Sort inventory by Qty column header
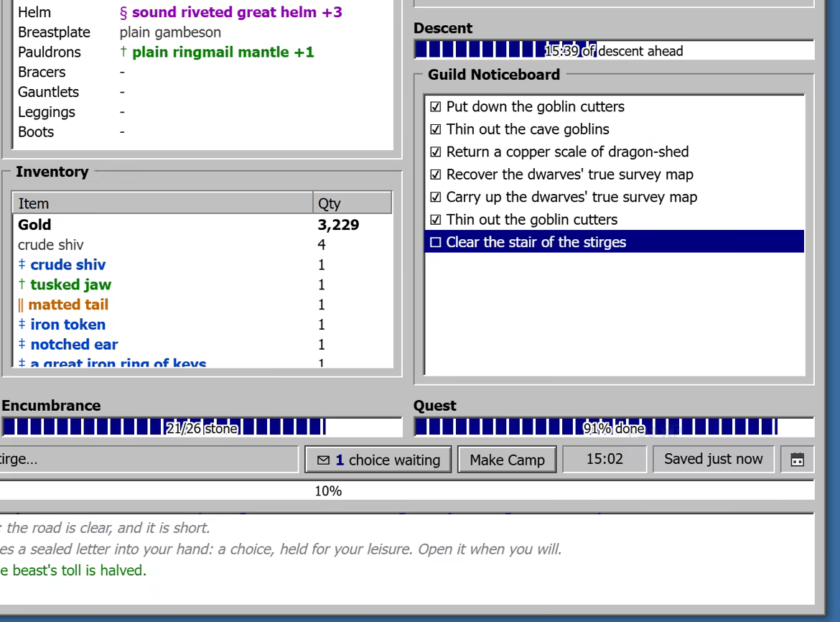This screenshot has width=840, height=622. click(x=352, y=203)
